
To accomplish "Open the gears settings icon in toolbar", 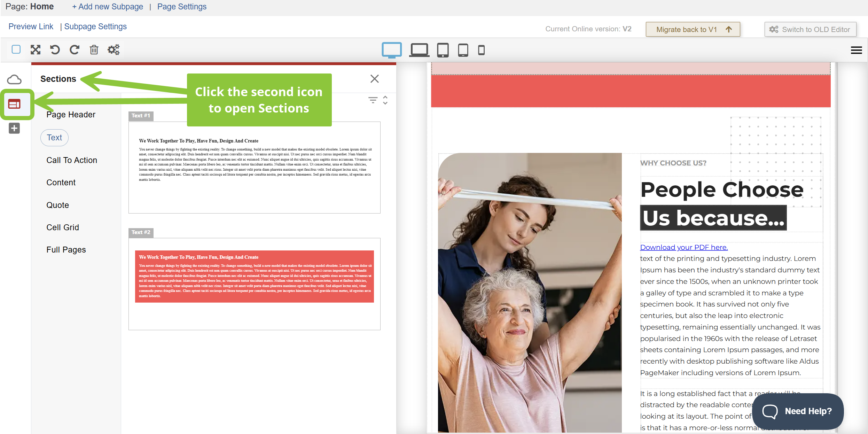I will click(114, 50).
